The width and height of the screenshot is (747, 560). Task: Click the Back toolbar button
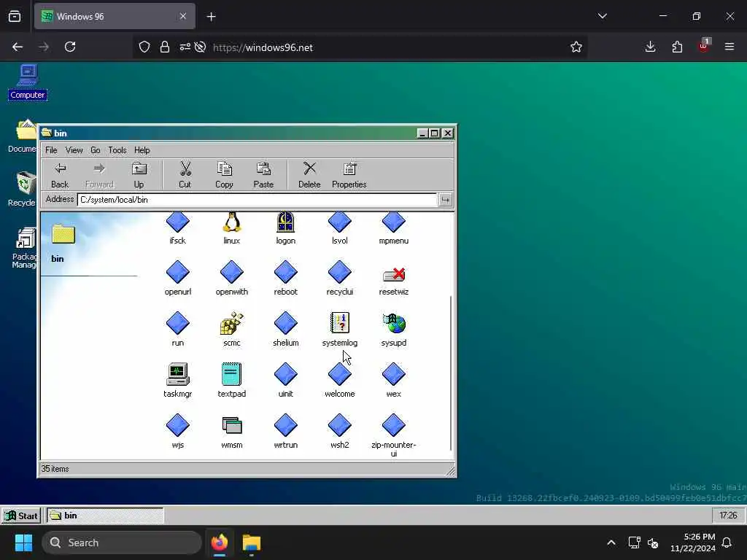(x=60, y=175)
